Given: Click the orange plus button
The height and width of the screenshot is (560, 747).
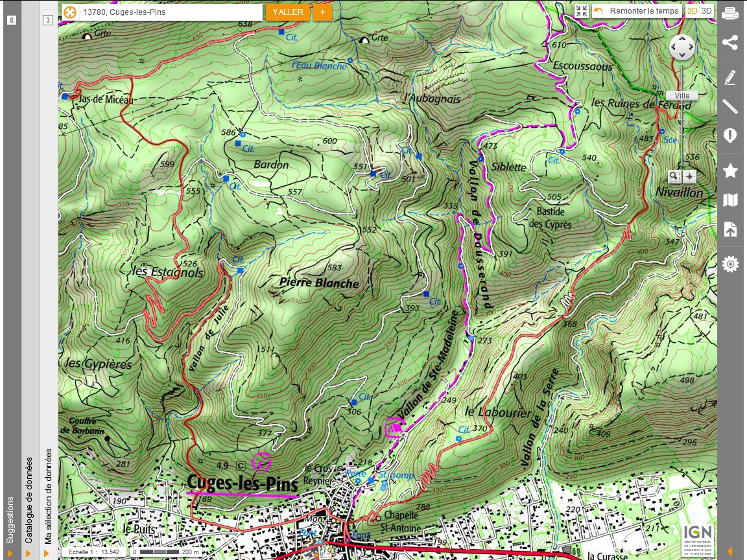Looking at the screenshot, I should pyautogui.click(x=322, y=12).
